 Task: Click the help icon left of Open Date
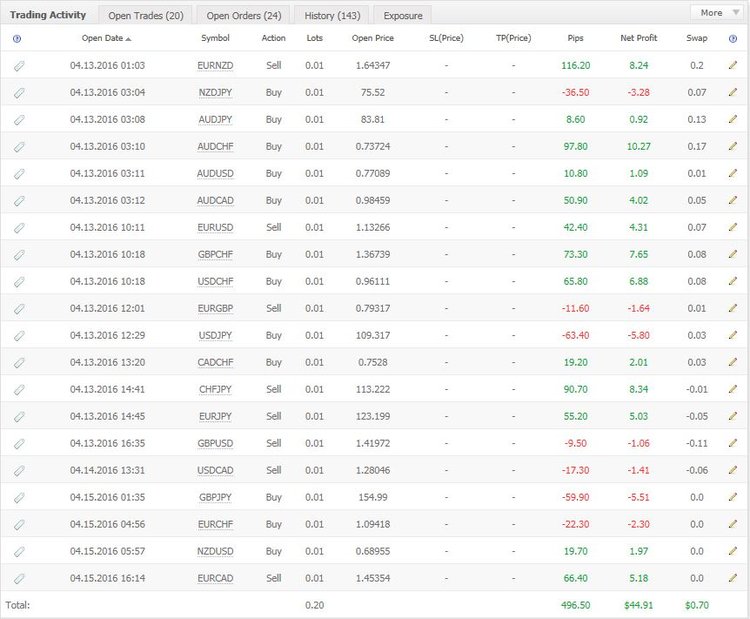pyautogui.click(x=17, y=39)
